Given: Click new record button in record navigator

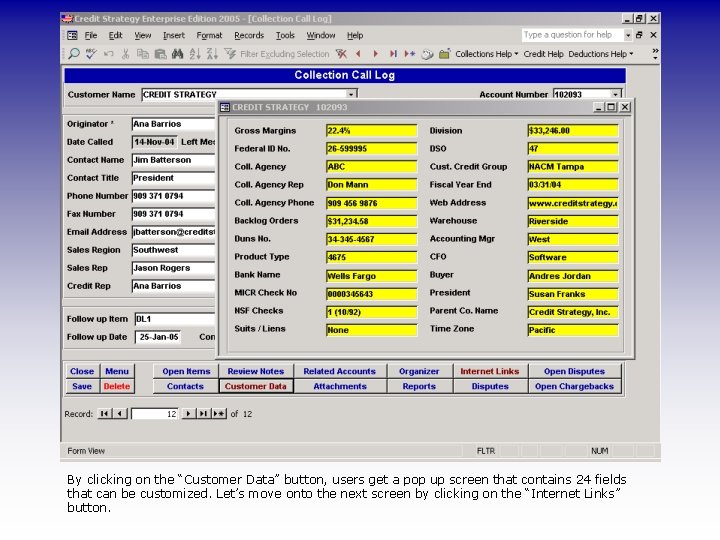Looking at the screenshot, I should (x=219, y=414).
